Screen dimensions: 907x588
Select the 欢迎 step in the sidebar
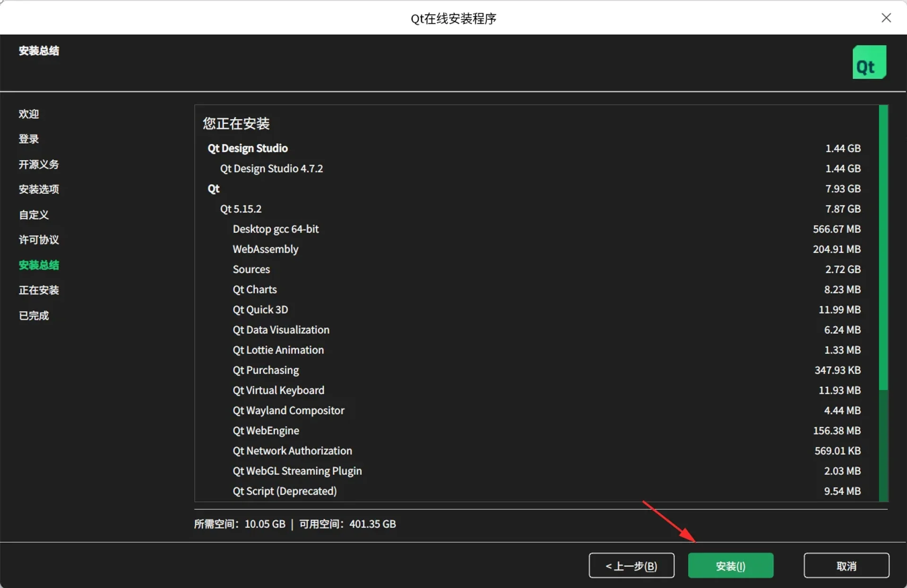[x=29, y=113]
